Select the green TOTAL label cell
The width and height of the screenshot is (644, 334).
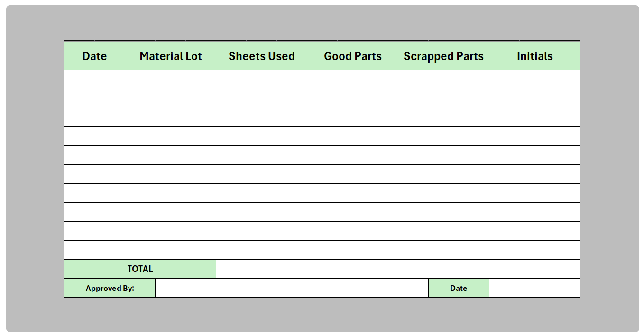click(x=140, y=269)
